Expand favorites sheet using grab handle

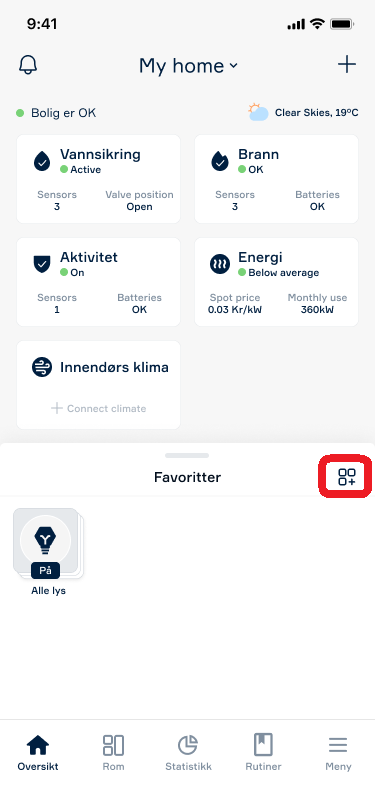(x=187, y=456)
